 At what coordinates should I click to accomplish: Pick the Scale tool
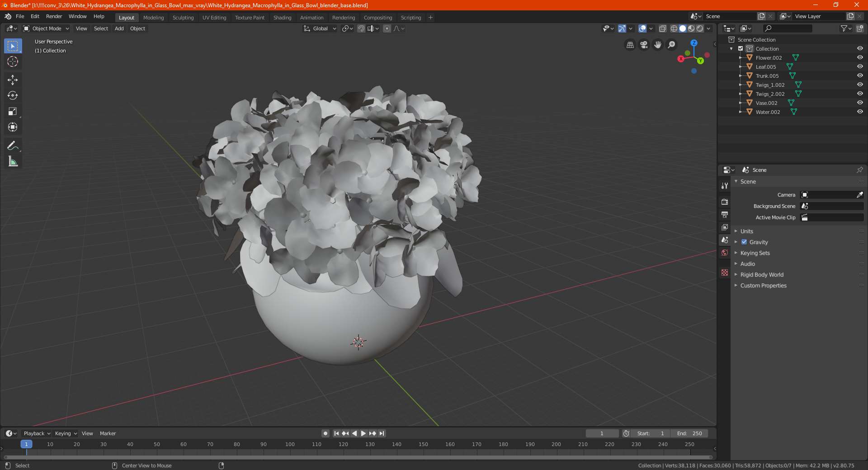13,111
